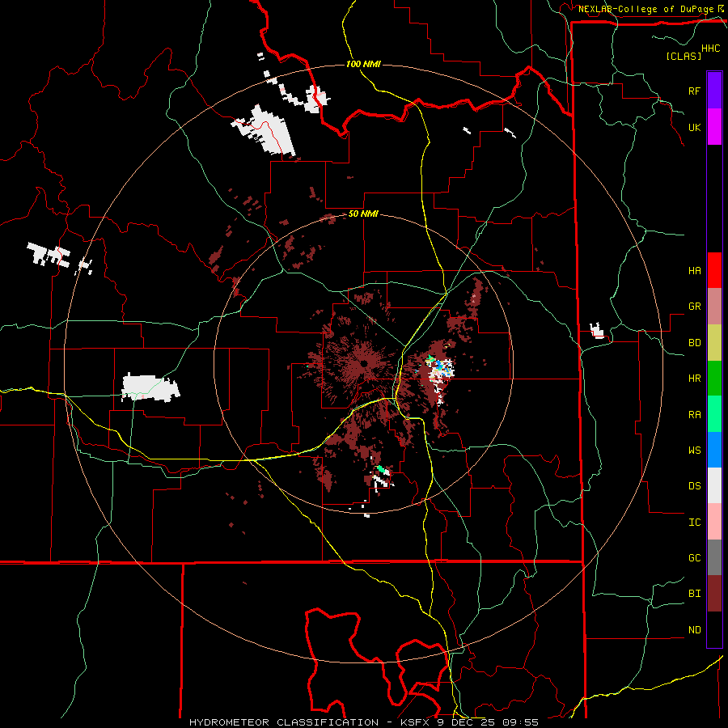Click the UK legend label
This screenshot has height=728, width=728.
(x=694, y=127)
